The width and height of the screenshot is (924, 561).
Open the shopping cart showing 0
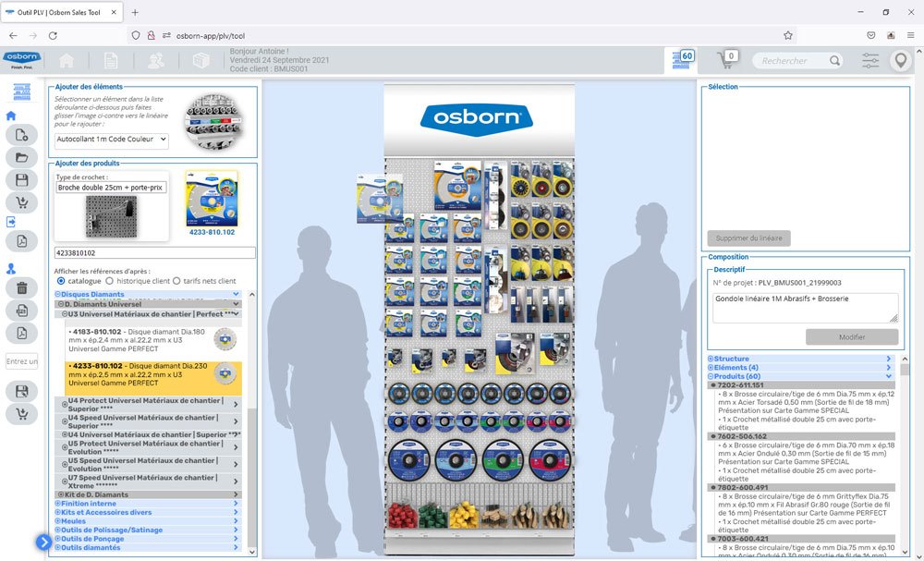tap(727, 60)
